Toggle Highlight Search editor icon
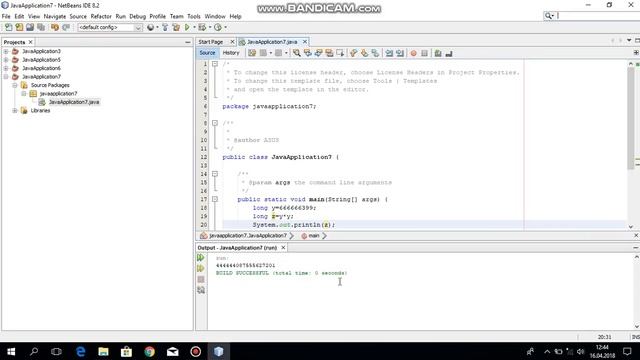 329,53
